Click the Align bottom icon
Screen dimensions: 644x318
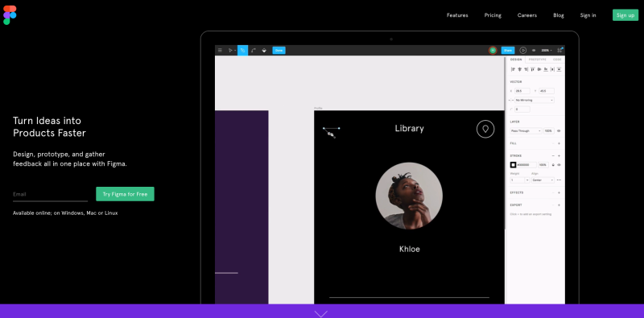click(x=546, y=69)
